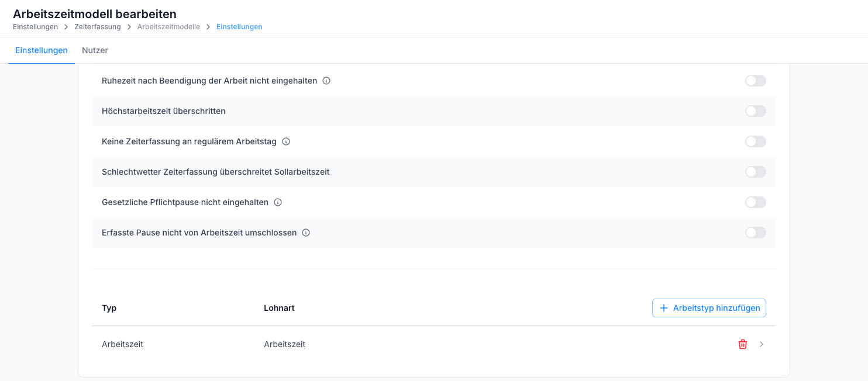Enable Höchstarbeitszeit überschritten switch
Image resolution: width=868 pixels, height=381 pixels.
click(x=756, y=111)
